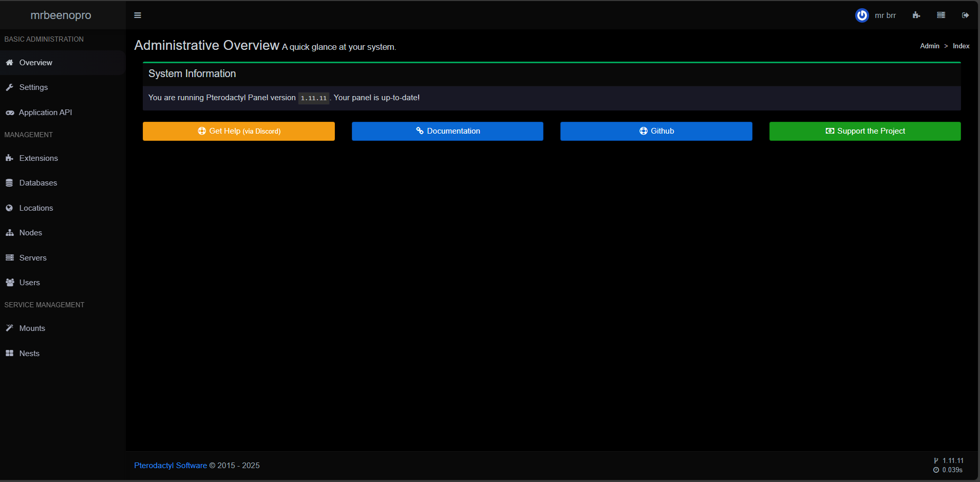Open the Nodes page
The width and height of the screenshot is (980, 482).
click(30, 233)
